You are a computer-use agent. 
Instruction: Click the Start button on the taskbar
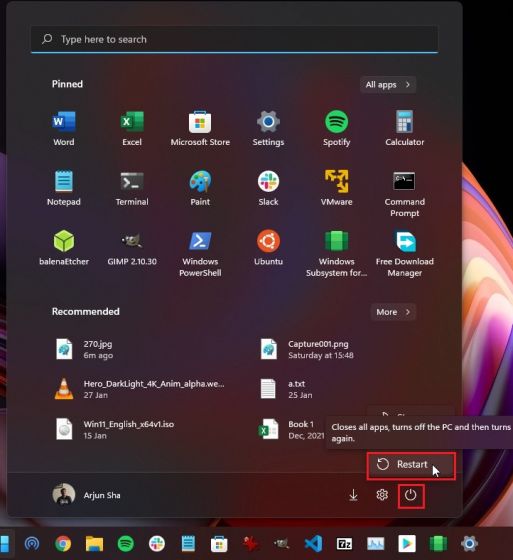pos(4,544)
